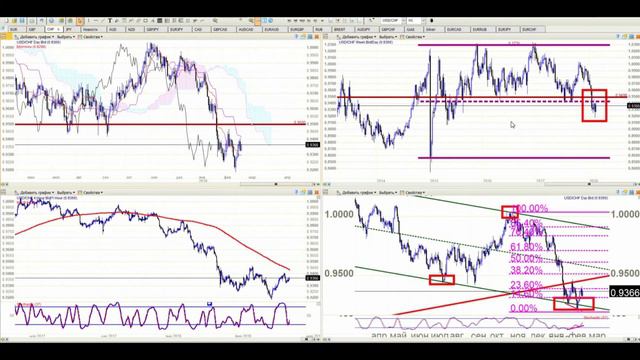This screenshot has width=640, height=360.
Task: Switch to the EURAUD tab
Action: 274,29
